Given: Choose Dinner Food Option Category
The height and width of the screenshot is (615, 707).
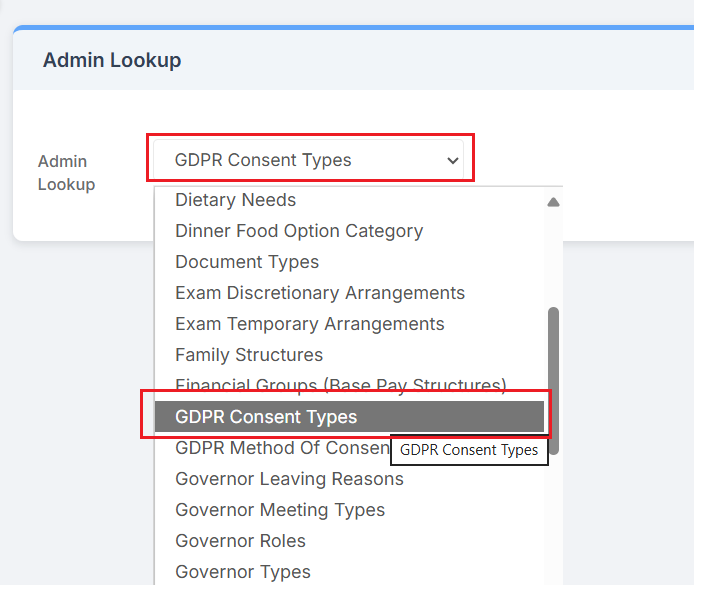Looking at the screenshot, I should [298, 231].
